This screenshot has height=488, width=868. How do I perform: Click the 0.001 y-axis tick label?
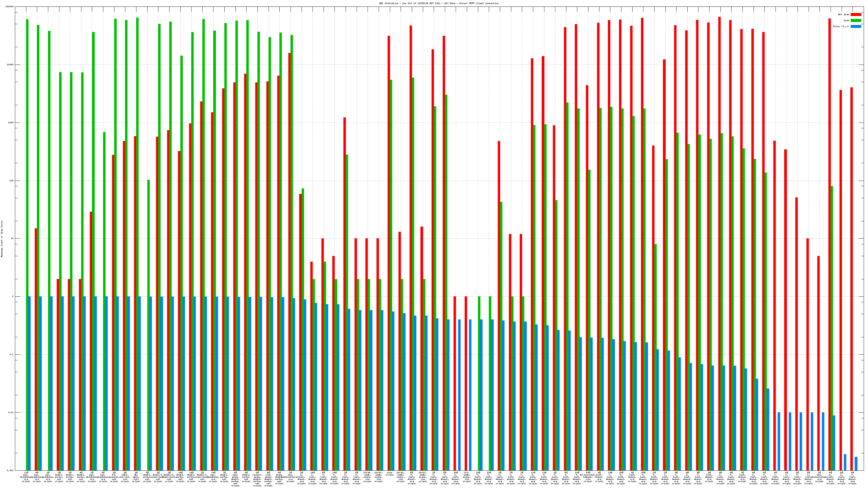point(11,470)
